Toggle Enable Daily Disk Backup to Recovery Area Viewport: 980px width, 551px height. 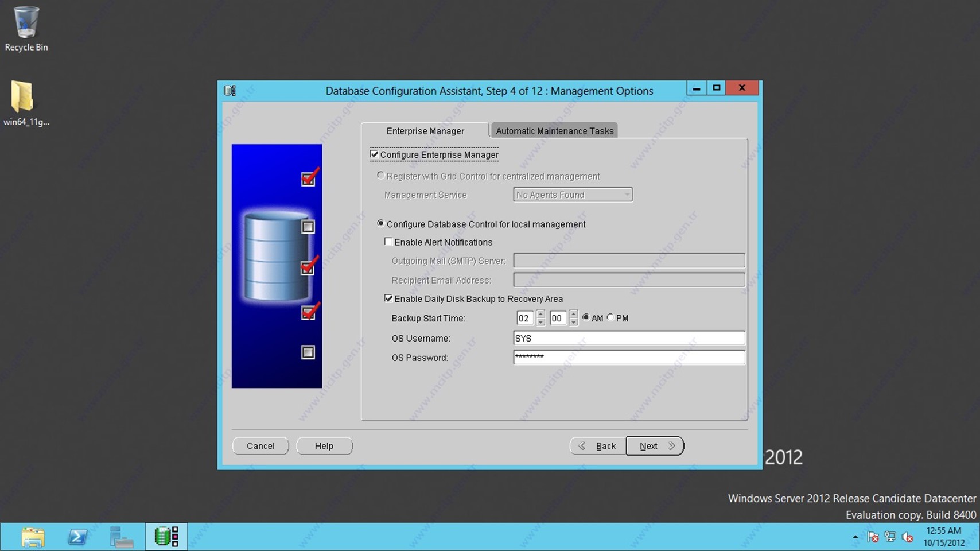(388, 298)
